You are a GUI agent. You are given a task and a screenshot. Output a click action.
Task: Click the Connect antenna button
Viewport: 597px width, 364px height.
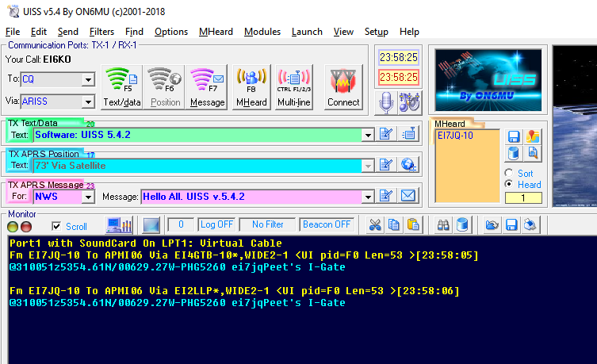(x=343, y=87)
